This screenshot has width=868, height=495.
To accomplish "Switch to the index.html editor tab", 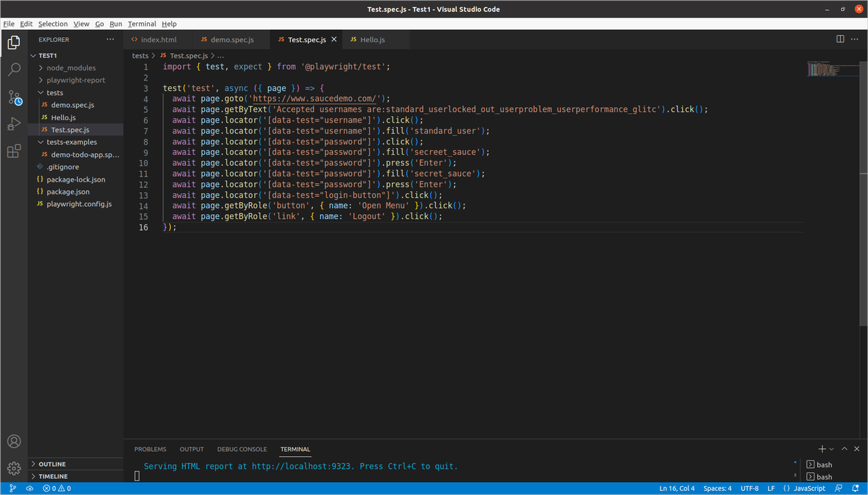I will click(x=158, y=40).
